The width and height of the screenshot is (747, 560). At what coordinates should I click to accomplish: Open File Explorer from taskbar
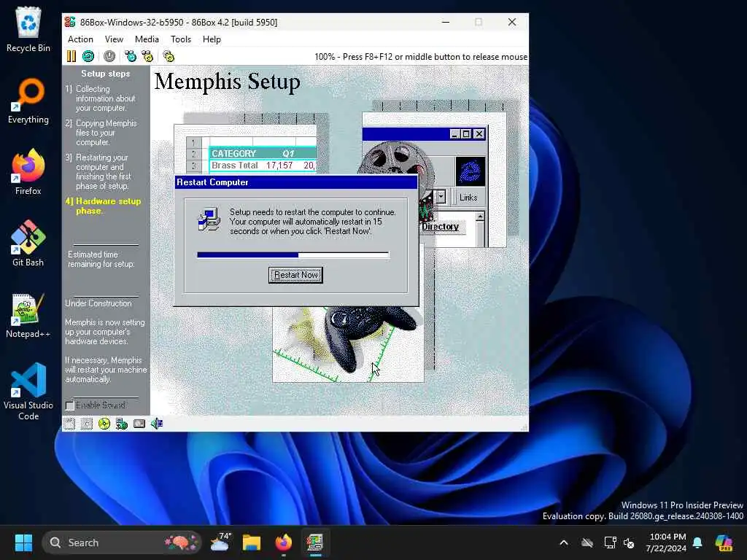coord(252,542)
